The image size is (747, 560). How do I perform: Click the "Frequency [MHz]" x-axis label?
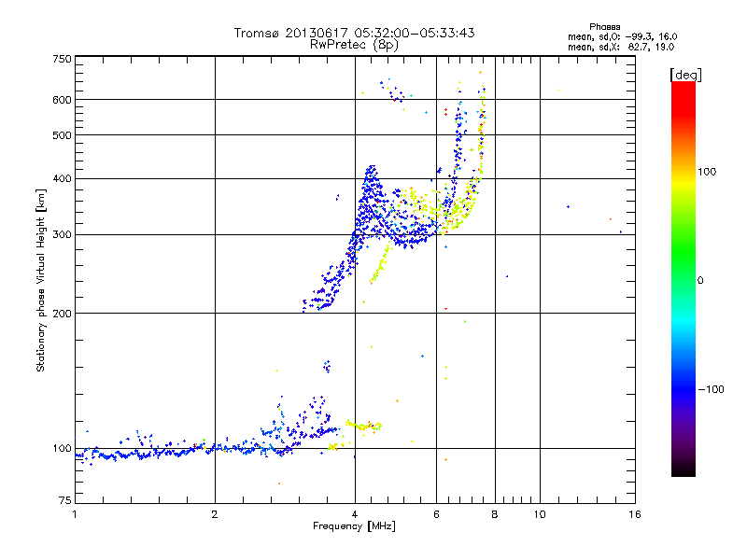point(354,526)
